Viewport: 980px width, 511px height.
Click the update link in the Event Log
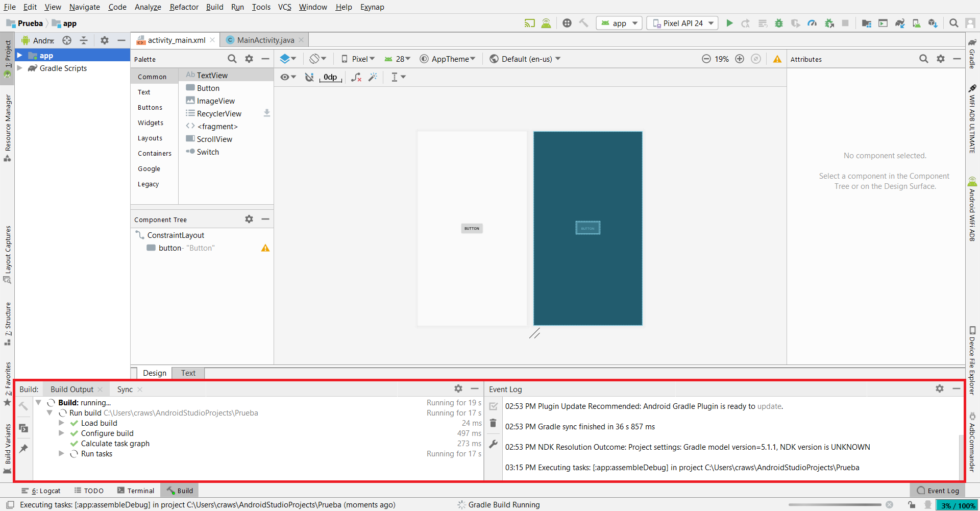coord(769,406)
